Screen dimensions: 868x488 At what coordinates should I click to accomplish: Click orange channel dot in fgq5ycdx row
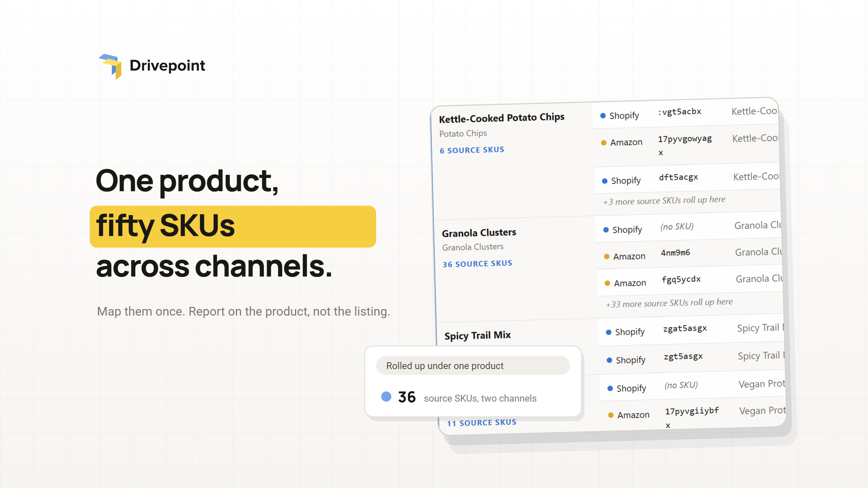607,283
